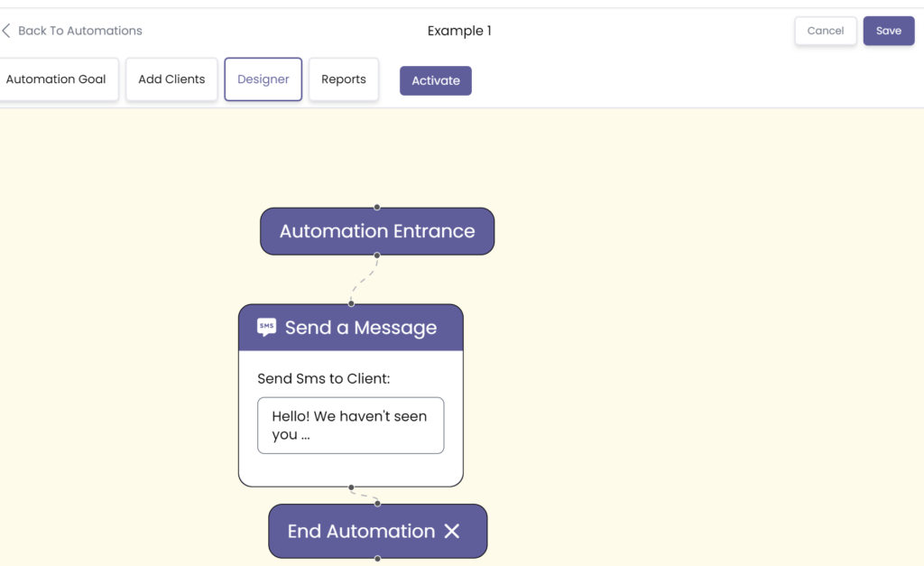Click connector dot below End Automation node
The image size is (924, 566).
pos(377,559)
